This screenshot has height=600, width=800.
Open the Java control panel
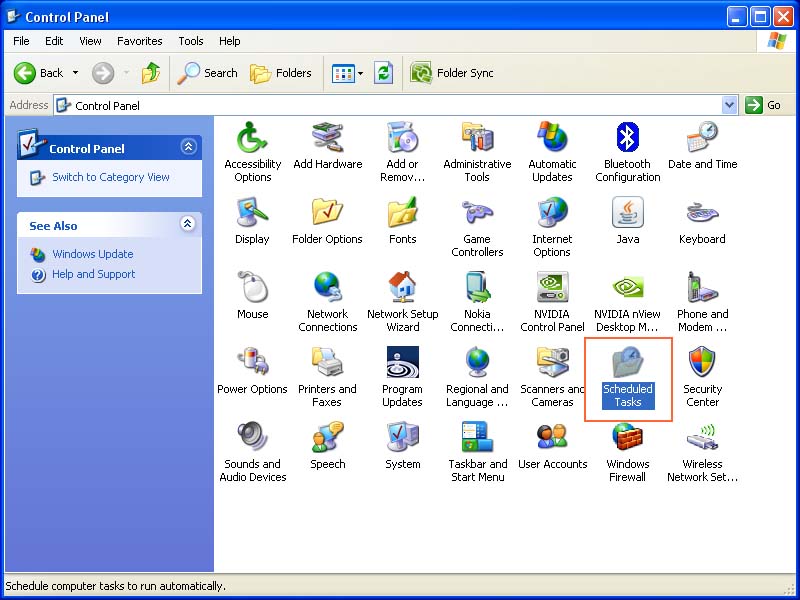(x=628, y=220)
